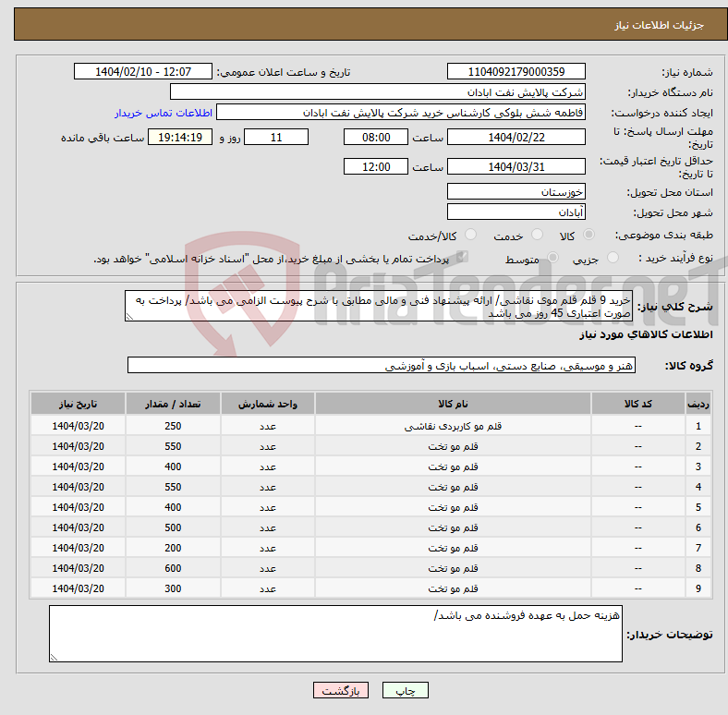Click quantity 400 in row 5

click(x=173, y=507)
